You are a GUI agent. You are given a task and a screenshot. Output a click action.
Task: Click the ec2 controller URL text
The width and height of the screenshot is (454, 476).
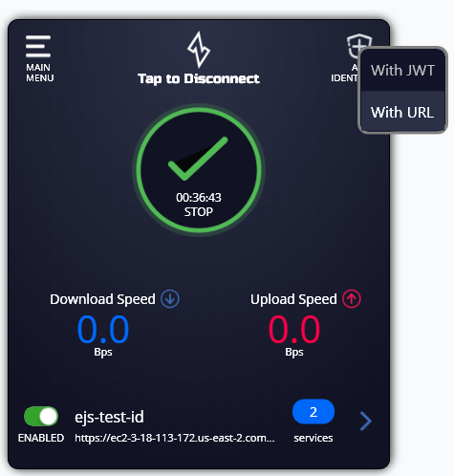[175, 438]
